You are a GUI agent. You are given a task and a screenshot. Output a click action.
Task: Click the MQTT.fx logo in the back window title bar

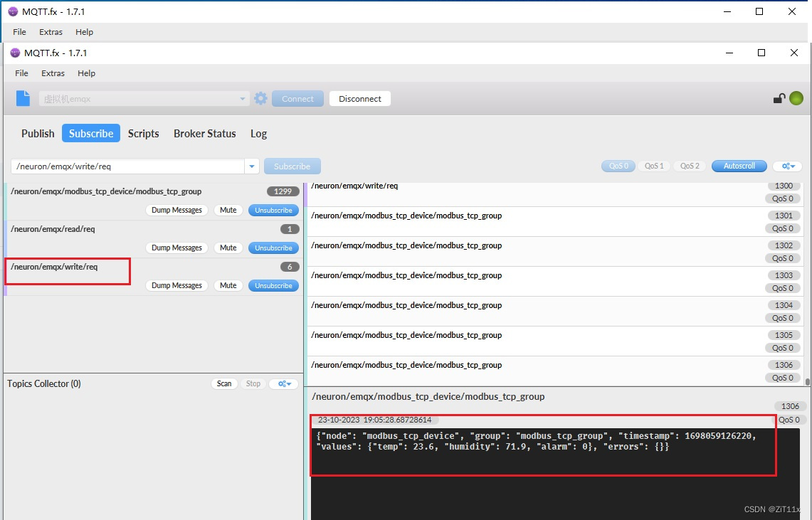[x=13, y=11]
